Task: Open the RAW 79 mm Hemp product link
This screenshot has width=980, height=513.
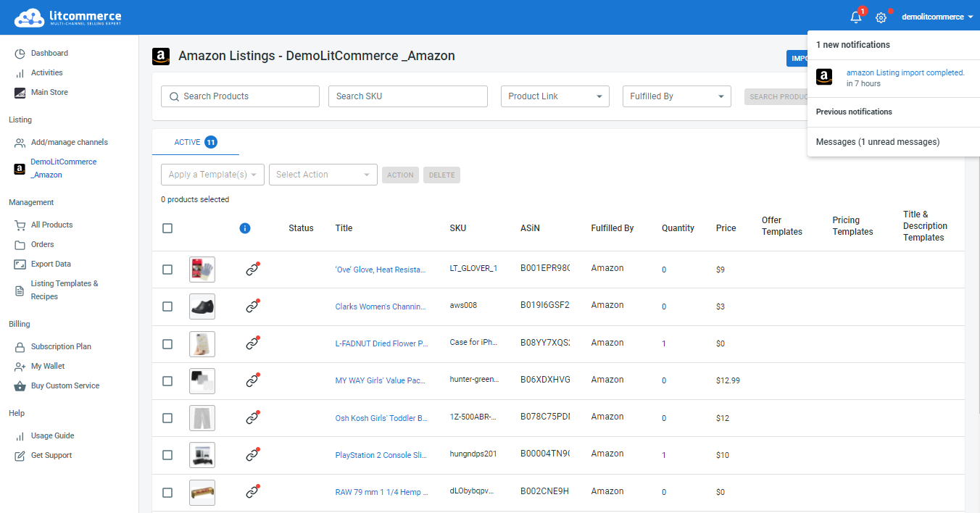Action: [x=382, y=493]
